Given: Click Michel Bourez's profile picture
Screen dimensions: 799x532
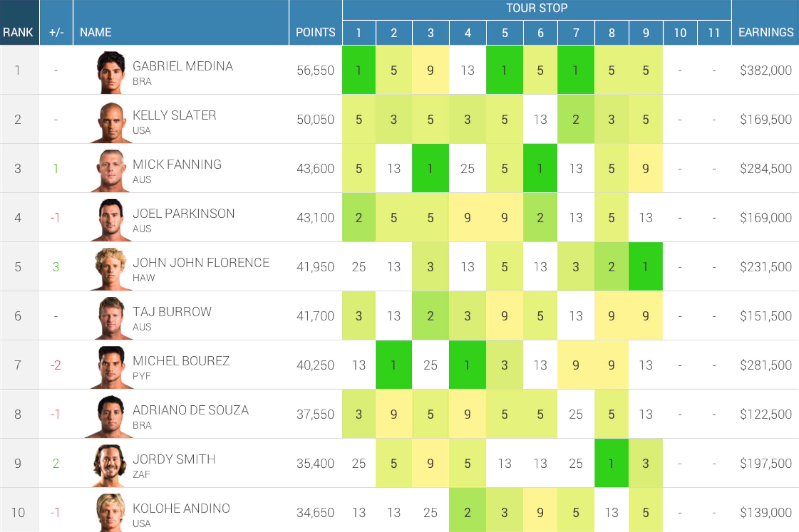Looking at the screenshot, I should (x=111, y=367).
